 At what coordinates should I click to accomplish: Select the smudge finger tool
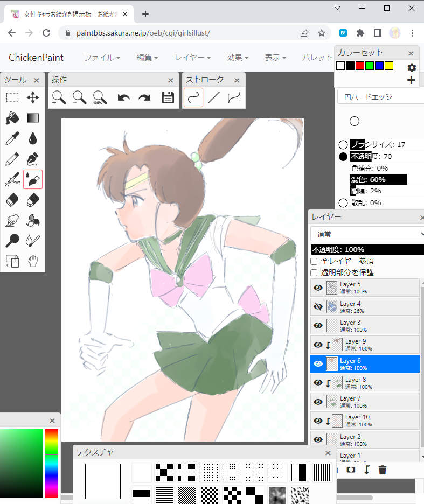point(12,221)
